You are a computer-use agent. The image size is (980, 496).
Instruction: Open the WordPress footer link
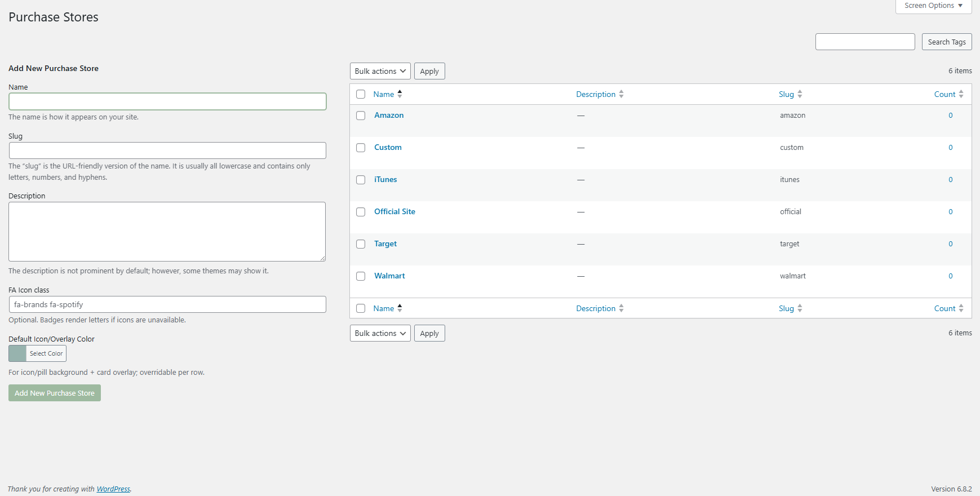[x=113, y=489]
